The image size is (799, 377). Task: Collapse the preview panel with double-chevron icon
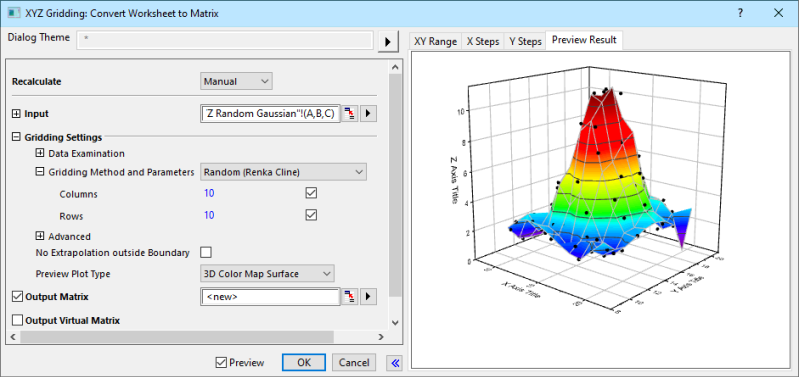395,363
